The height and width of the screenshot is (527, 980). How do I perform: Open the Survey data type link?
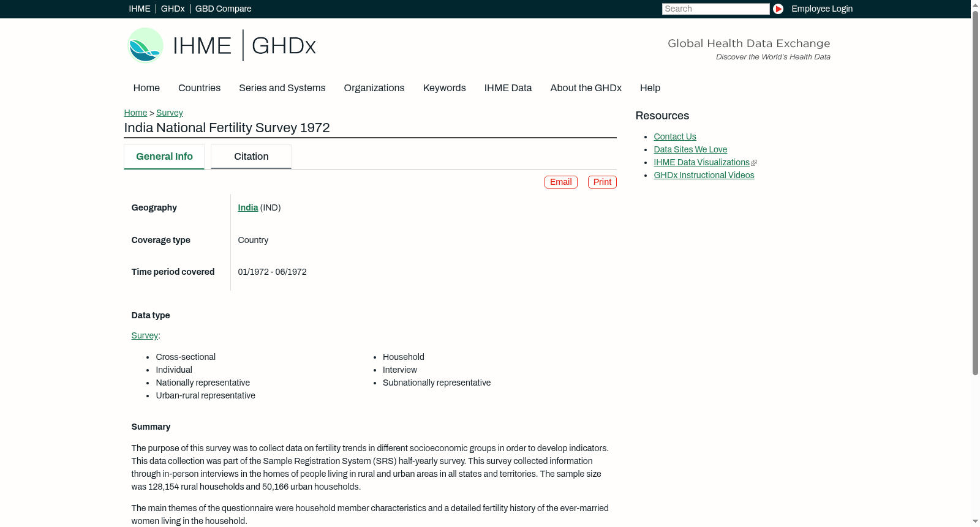145,335
